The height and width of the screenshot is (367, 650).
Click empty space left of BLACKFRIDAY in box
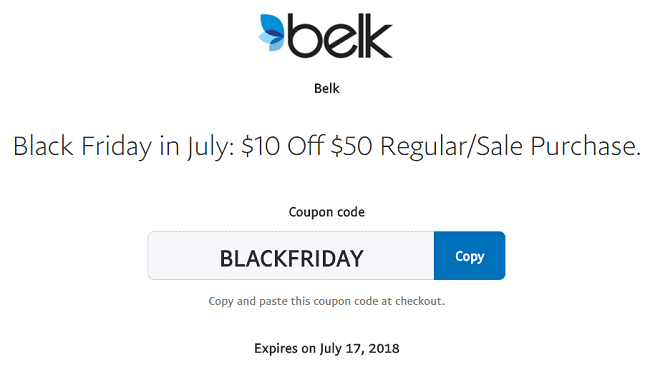pyautogui.click(x=183, y=255)
